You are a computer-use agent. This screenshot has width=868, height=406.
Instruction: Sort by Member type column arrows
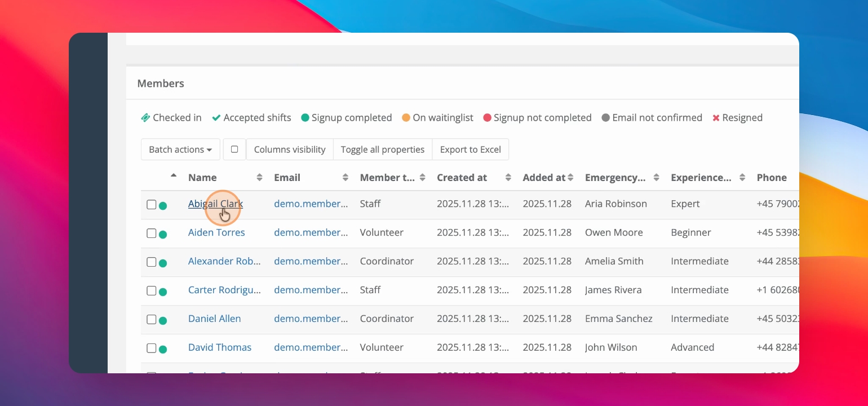[x=423, y=178]
